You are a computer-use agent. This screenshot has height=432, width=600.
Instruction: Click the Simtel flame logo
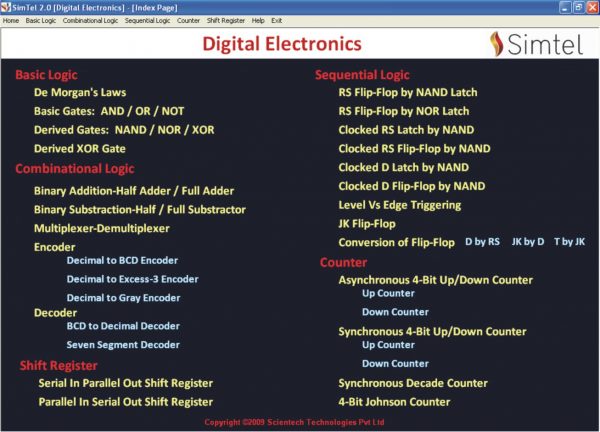tap(497, 44)
